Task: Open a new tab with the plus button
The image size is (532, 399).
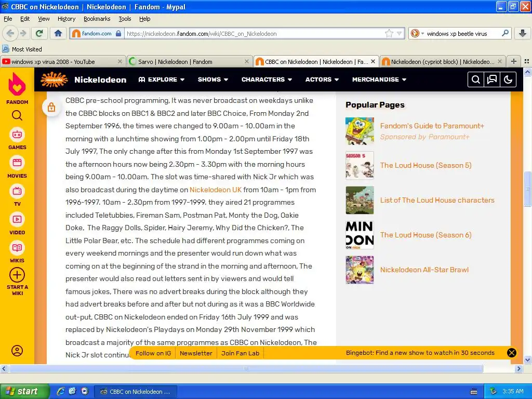Action: (514, 61)
